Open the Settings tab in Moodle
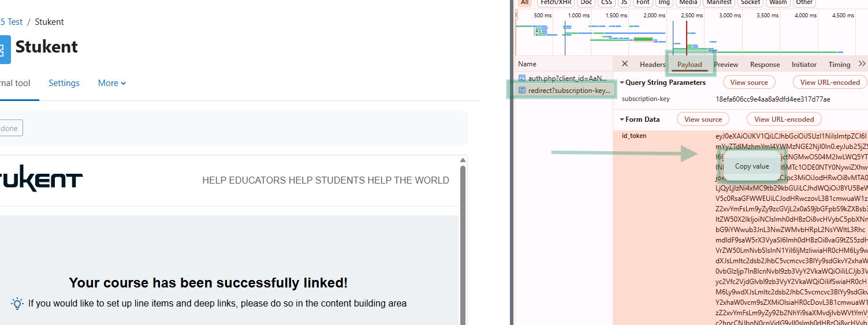The width and height of the screenshot is (868, 325). pos(64,83)
